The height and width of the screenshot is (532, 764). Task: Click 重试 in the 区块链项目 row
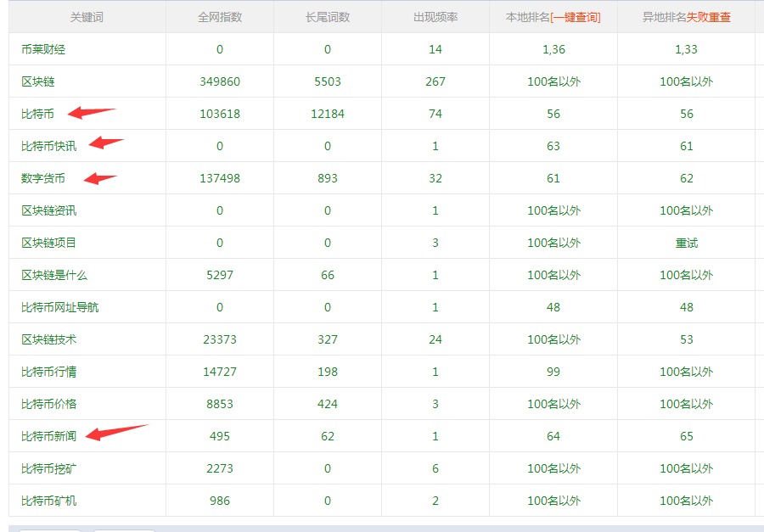(686, 243)
